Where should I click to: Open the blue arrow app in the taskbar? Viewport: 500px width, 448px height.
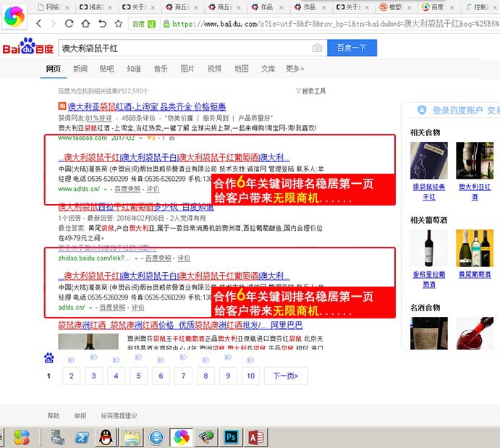click(x=82, y=437)
